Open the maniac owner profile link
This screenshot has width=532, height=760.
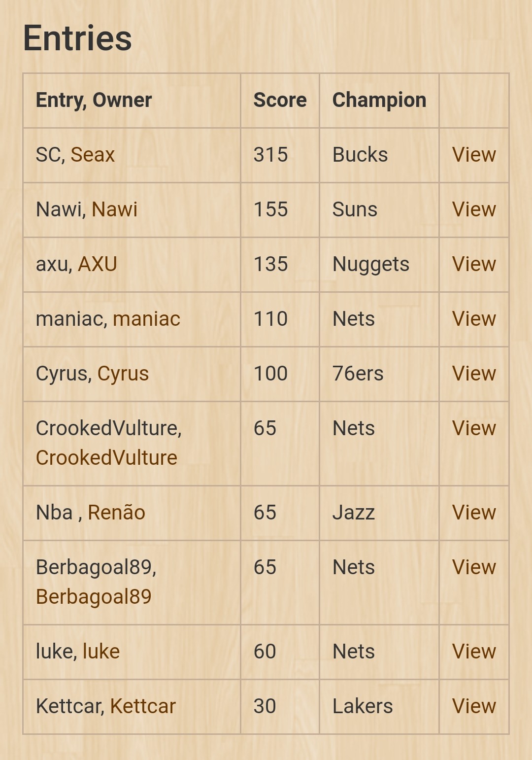[x=146, y=319]
